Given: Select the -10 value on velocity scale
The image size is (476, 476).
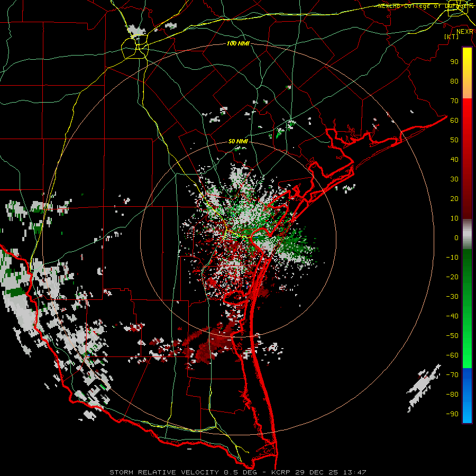Looking at the screenshot, I should point(452,258).
